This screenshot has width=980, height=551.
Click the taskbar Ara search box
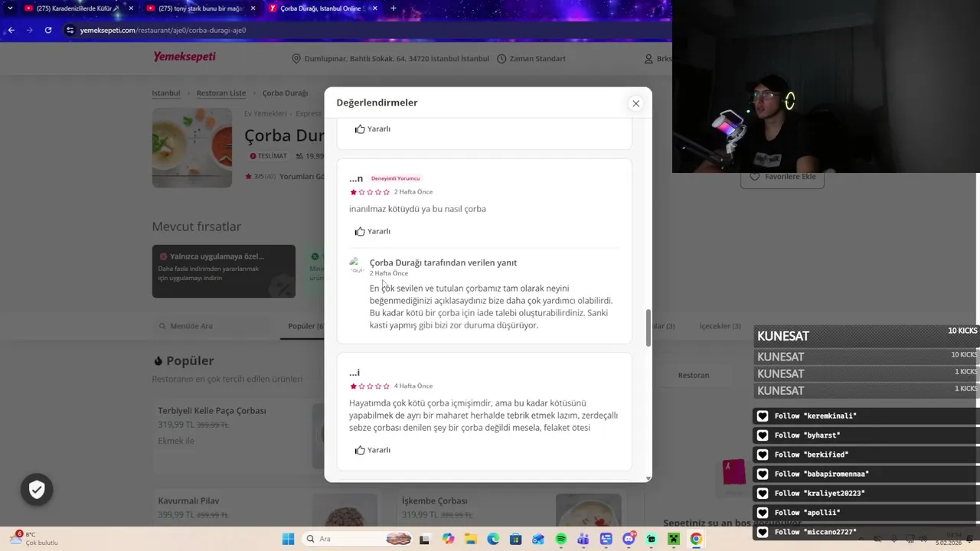358,540
